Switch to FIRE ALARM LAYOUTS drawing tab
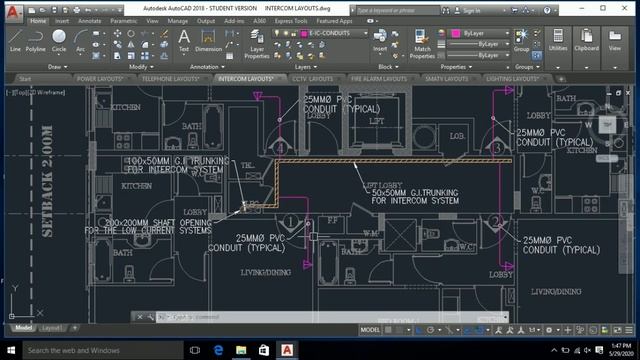This screenshot has height=360, width=640. [379, 79]
